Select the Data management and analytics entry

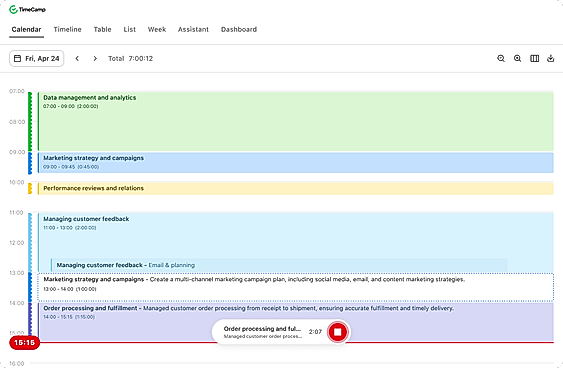pos(296,121)
